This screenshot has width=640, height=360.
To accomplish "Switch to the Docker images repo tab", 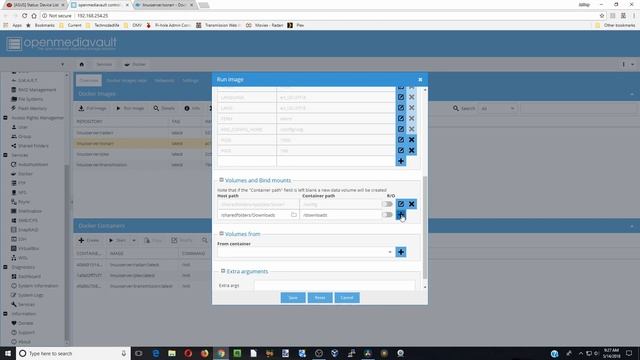I will click(x=126, y=80).
